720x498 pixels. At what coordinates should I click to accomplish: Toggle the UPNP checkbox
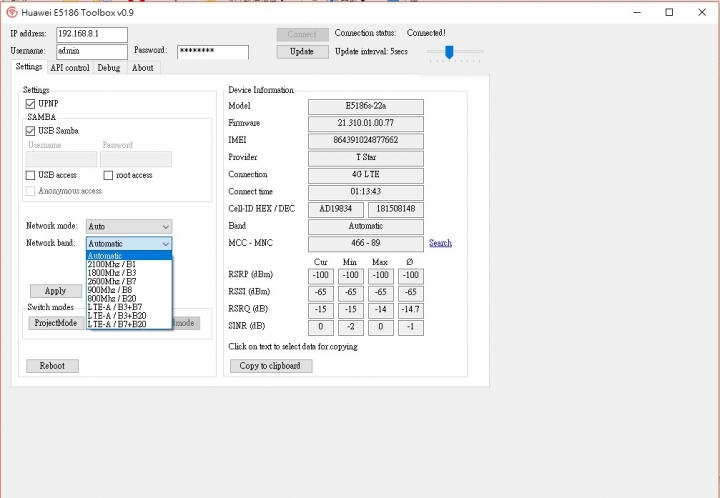tap(30, 103)
